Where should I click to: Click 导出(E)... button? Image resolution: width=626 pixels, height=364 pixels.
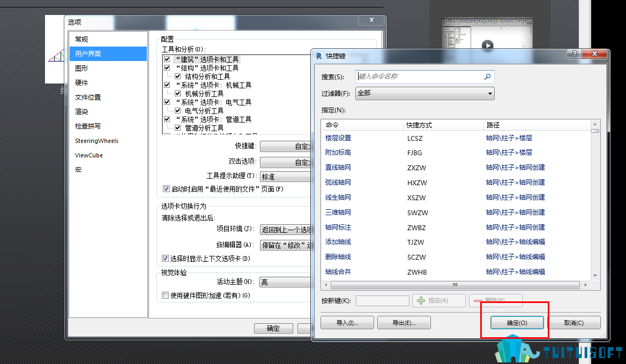point(404,323)
